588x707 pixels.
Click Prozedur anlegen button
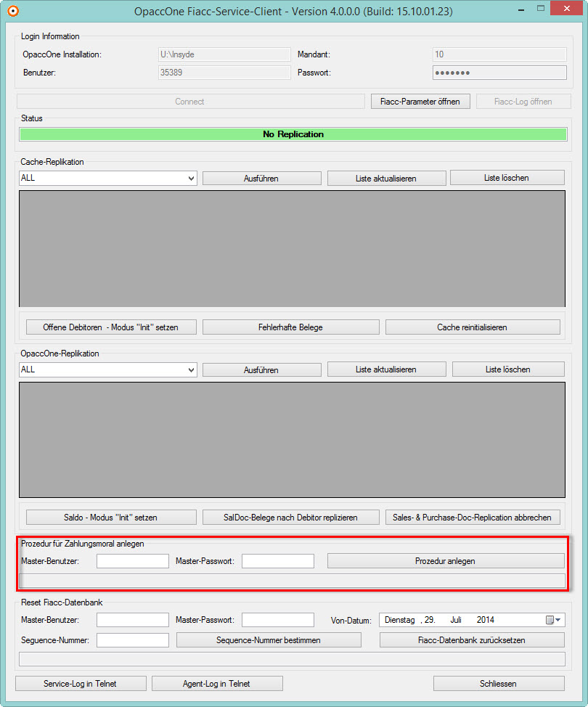[446, 561]
